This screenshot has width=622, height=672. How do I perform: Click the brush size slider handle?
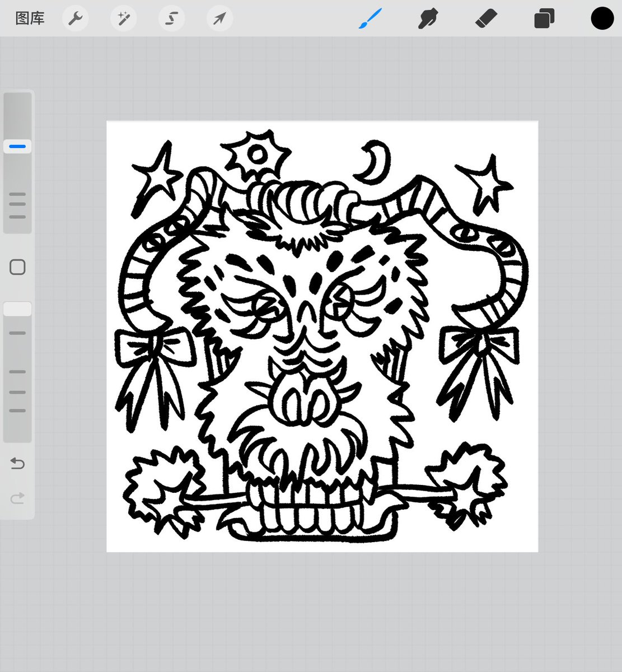[17, 147]
